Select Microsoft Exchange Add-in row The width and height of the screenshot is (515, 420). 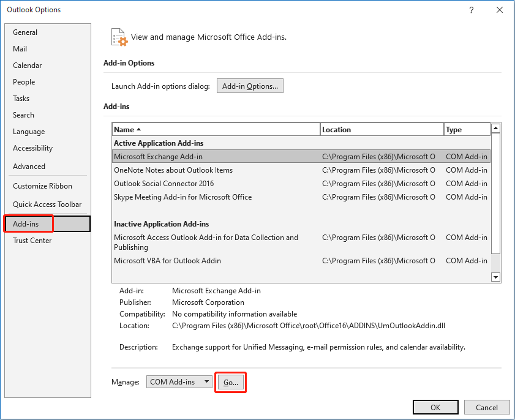[301, 157]
